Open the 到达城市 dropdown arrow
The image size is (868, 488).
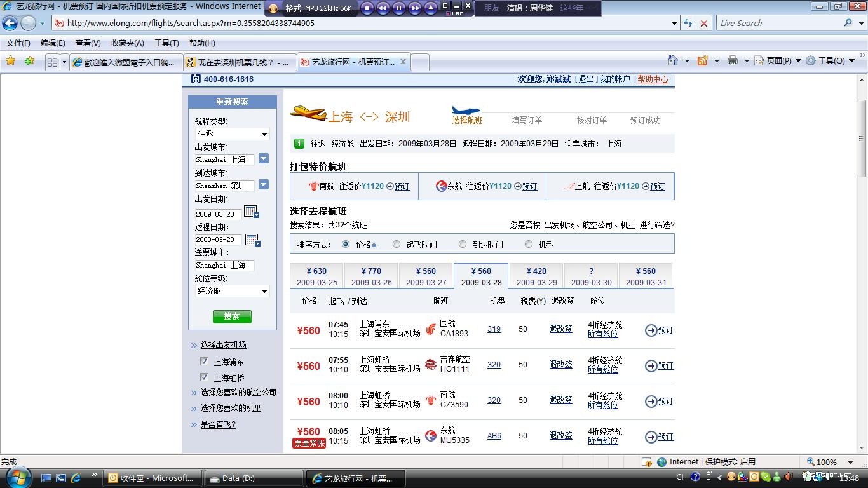pyautogui.click(x=264, y=185)
